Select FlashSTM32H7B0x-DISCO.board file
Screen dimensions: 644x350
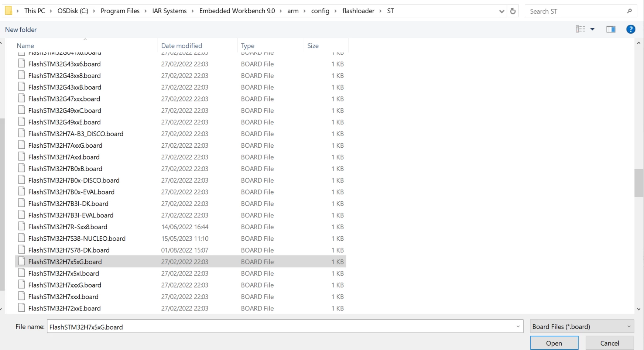pyautogui.click(x=181, y=180)
